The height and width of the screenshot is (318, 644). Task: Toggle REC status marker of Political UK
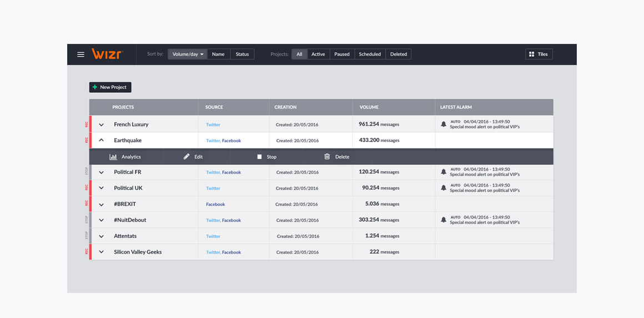(87, 187)
